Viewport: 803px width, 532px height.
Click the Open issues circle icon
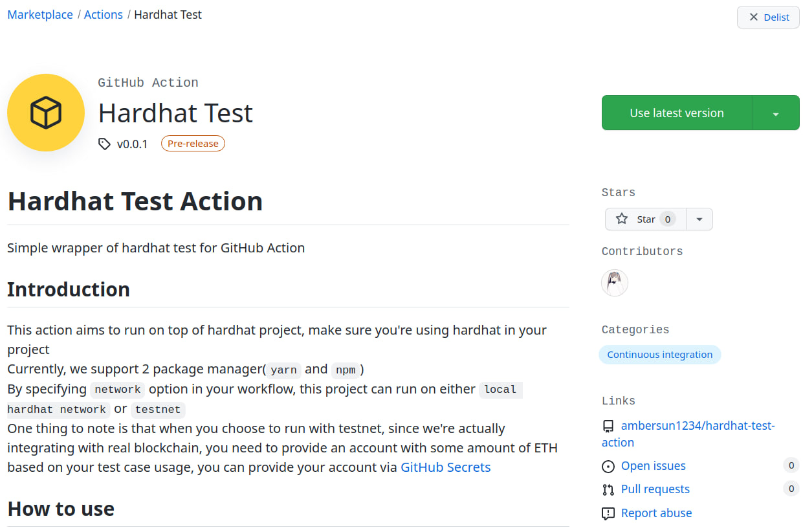coord(608,466)
